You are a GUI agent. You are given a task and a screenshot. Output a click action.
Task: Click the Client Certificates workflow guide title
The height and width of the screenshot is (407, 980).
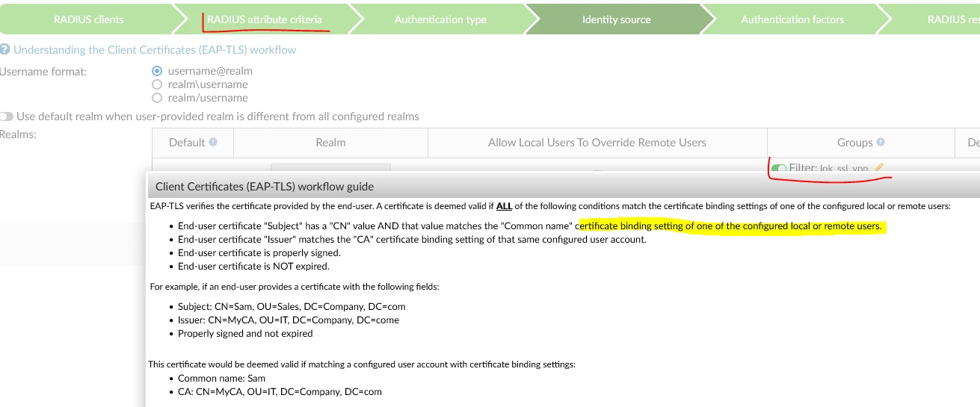[265, 186]
